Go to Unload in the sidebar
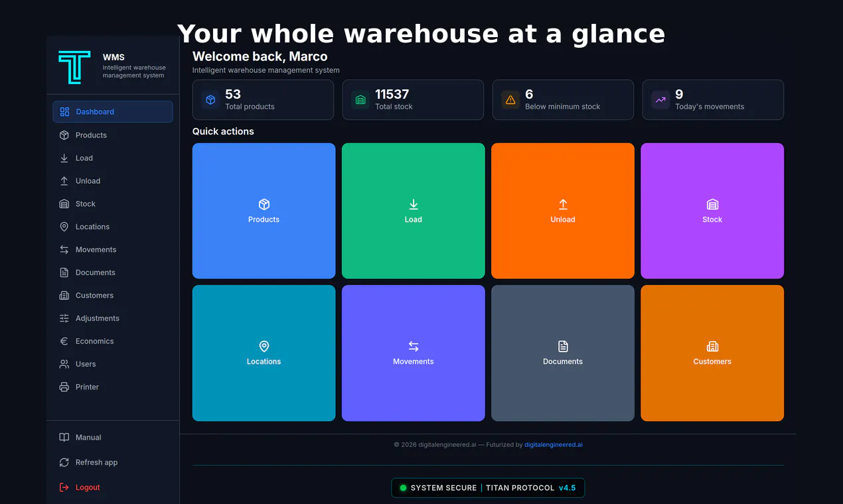 [113, 181]
